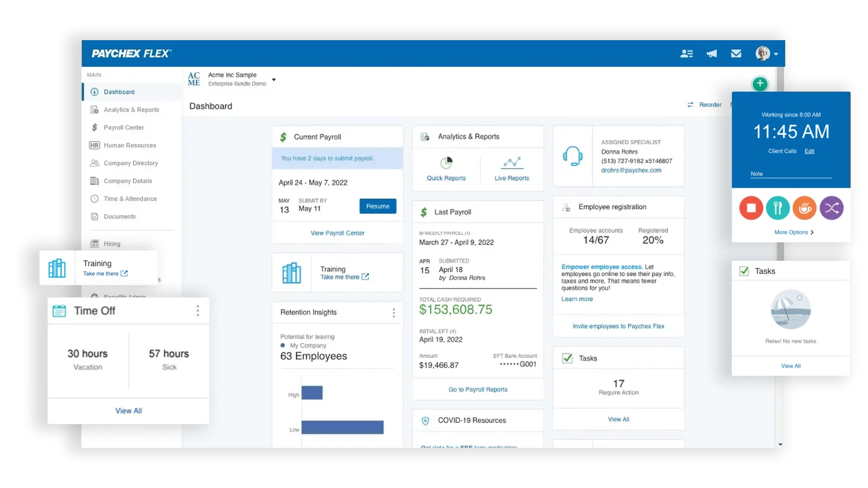
Task: Open Time & Attendance in the sidebar
Action: (x=130, y=199)
